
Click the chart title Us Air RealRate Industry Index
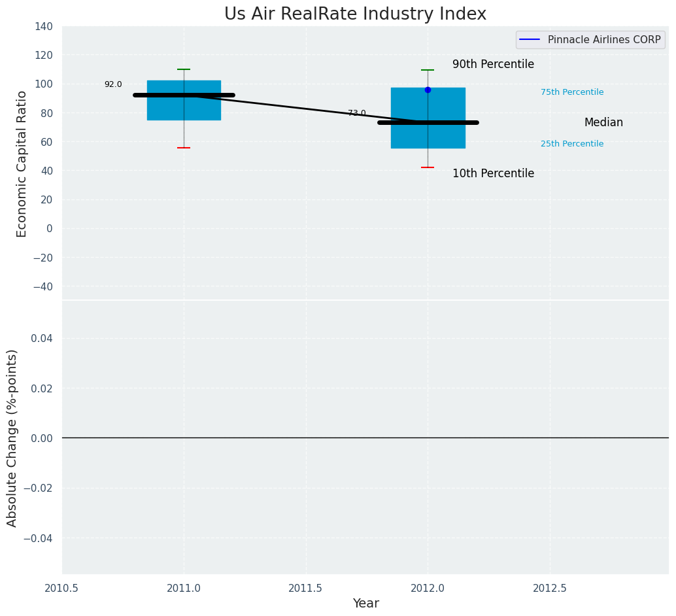pos(355,14)
